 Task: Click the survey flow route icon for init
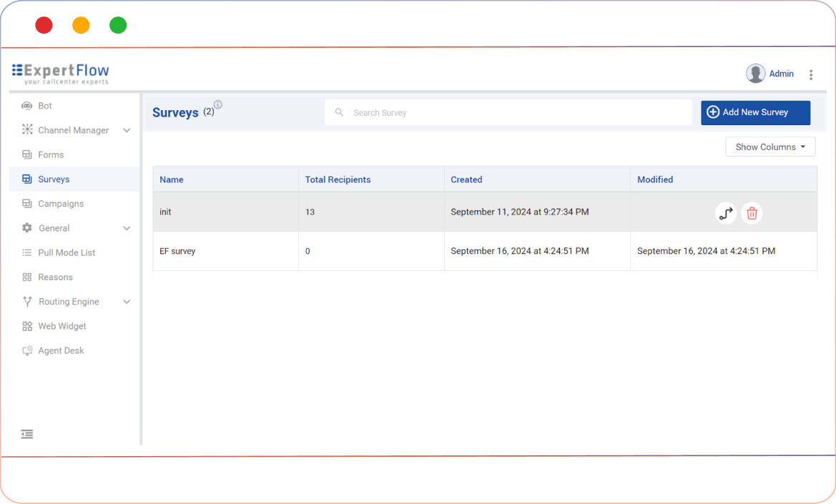coord(726,213)
